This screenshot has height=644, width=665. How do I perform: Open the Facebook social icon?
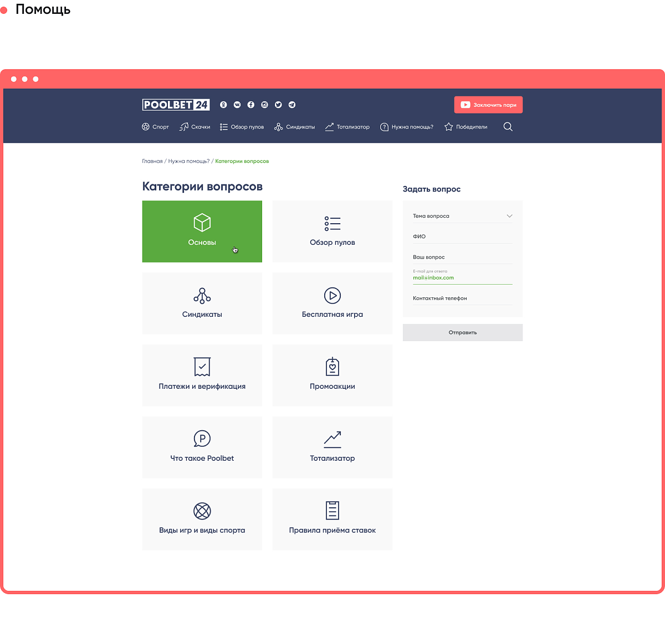coord(251,105)
